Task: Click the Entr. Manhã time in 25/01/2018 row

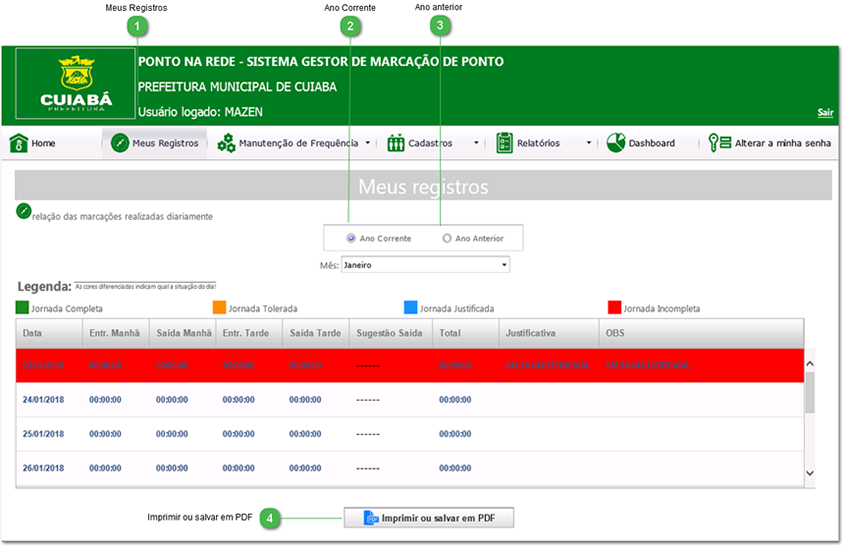Action: tap(105, 434)
